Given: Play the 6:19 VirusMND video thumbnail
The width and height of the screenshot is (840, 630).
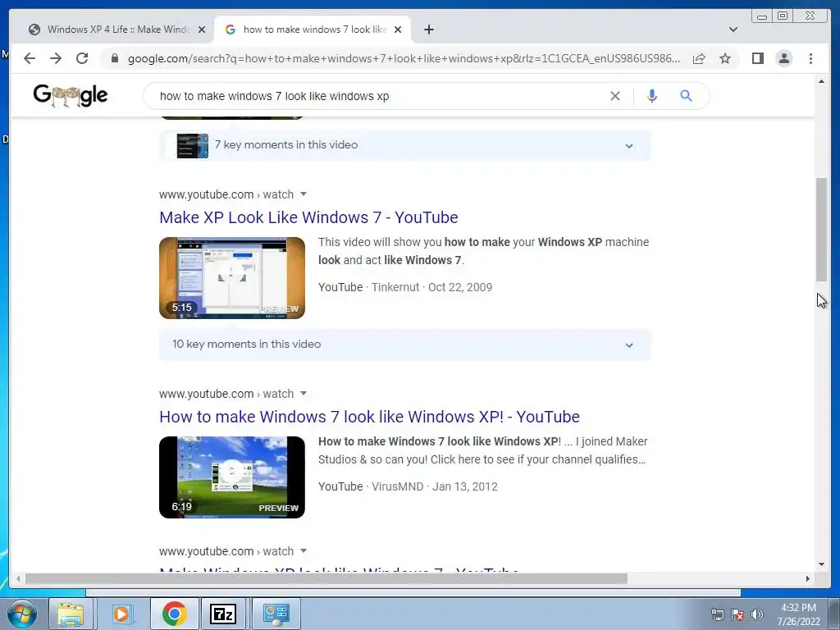Looking at the screenshot, I should point(232,477).
